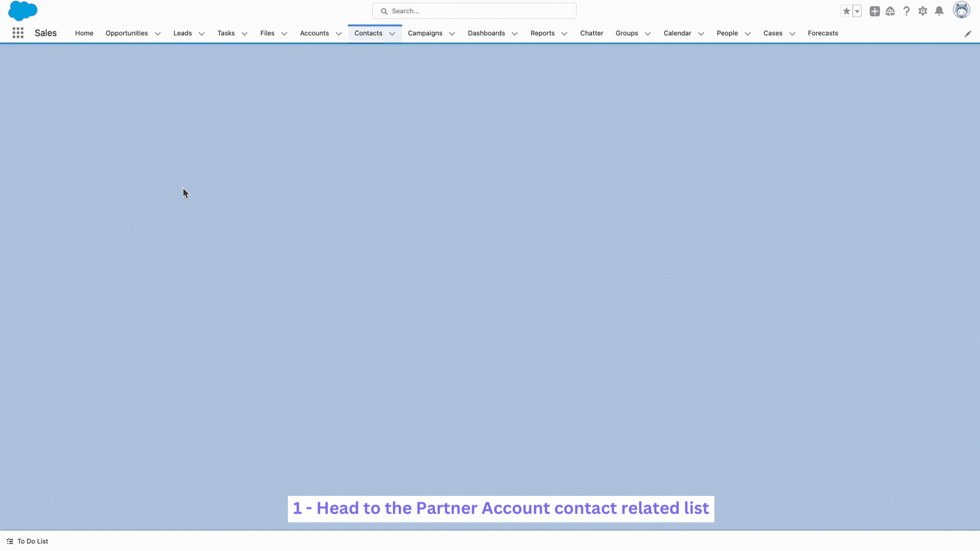Open the app launcher grid icon
This screenshot has width=980, height=551.
pyautogui.click(x=17, y=32)
